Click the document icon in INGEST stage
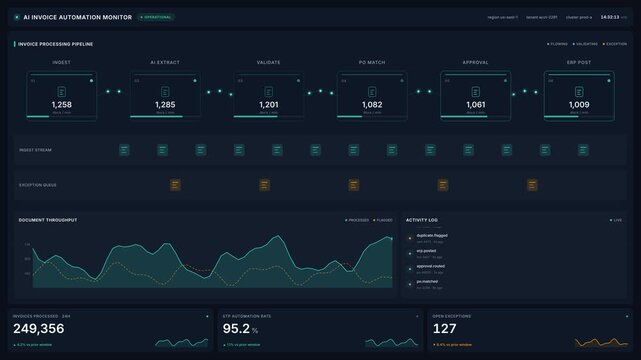 62,92
